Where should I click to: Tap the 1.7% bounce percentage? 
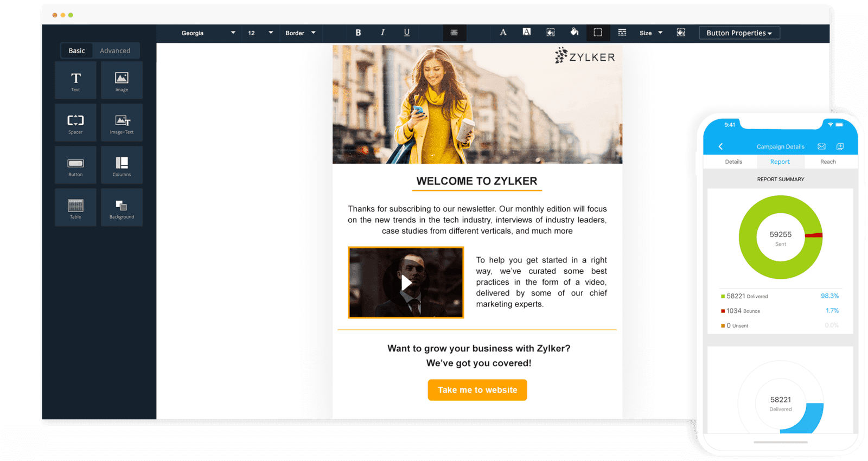coord(832,311)
